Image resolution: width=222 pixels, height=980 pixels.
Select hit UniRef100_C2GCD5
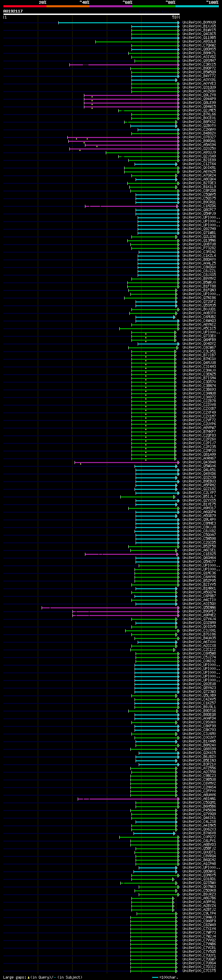(x=199, y=543)
